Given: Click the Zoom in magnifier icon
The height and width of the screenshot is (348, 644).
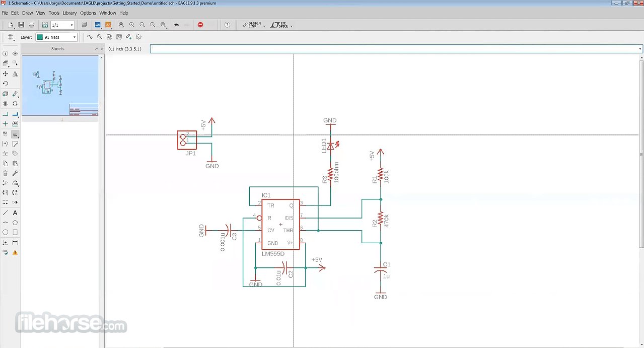Looking at the screenshot, I should tap(131, 25).
